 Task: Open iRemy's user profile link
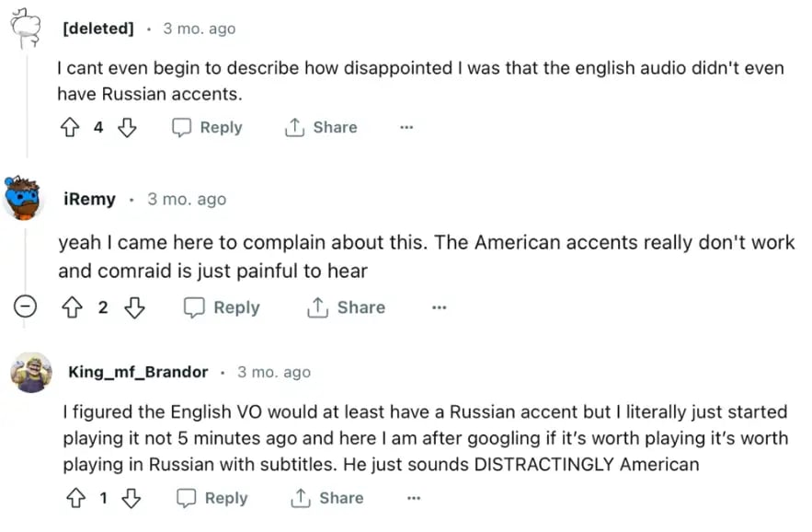(x=89, y=199)
